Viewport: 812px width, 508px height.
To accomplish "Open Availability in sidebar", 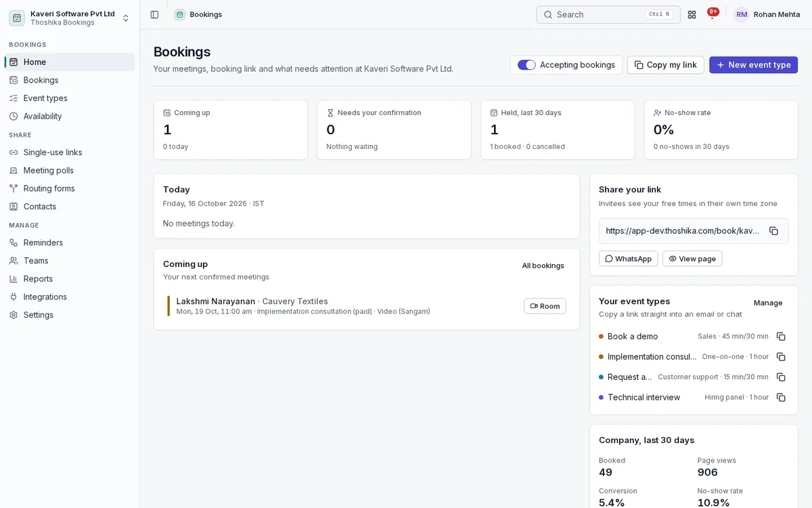I will pyautogui.click(x=70, y=117).
